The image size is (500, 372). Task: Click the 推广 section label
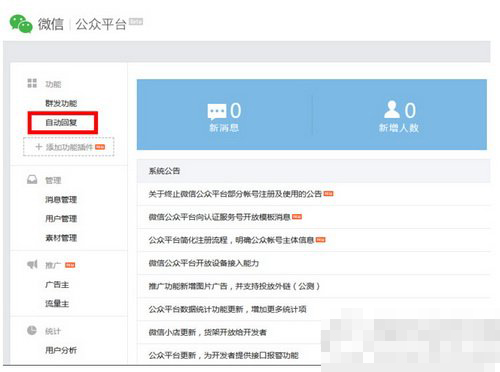[x=53, y=265]
